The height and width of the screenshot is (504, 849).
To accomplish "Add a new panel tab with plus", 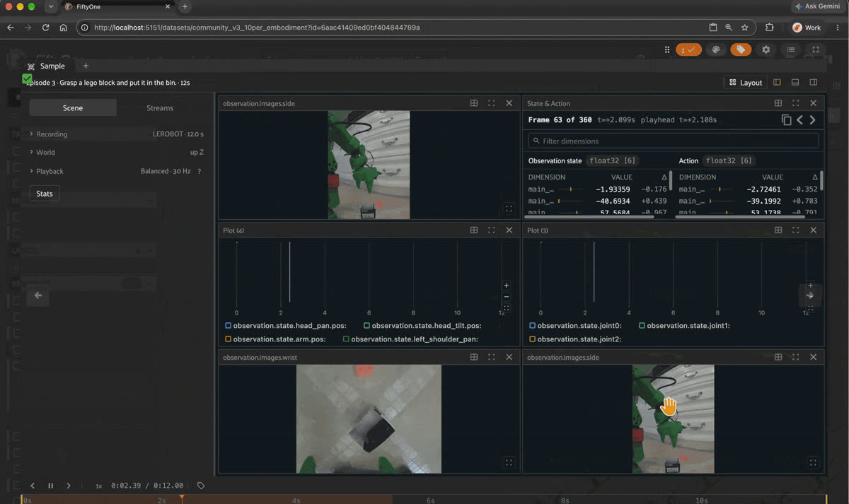I will tap(86, 66).
